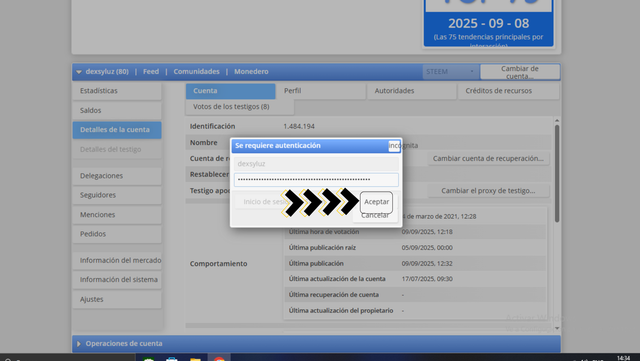Switch to the Perfil tab
Image resolution: width=640 pixels, height=361 pixels.
(321, 91)
